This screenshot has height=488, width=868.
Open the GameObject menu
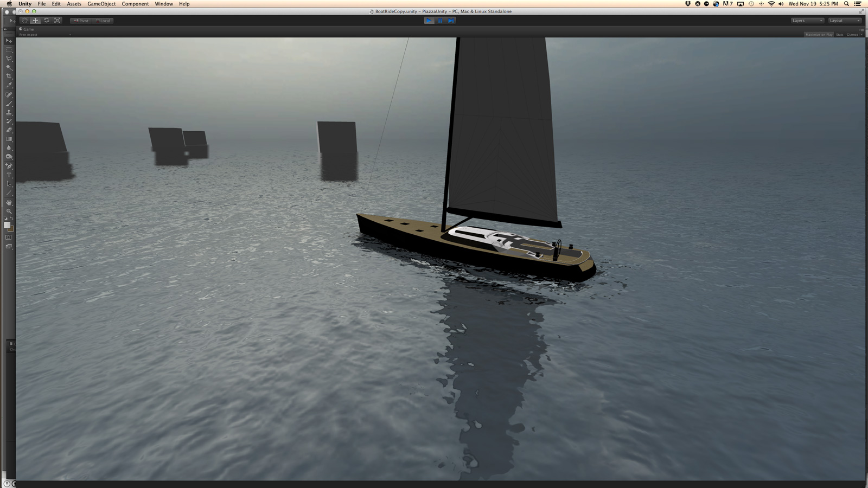pyautogui.click(x=101, y=4)
